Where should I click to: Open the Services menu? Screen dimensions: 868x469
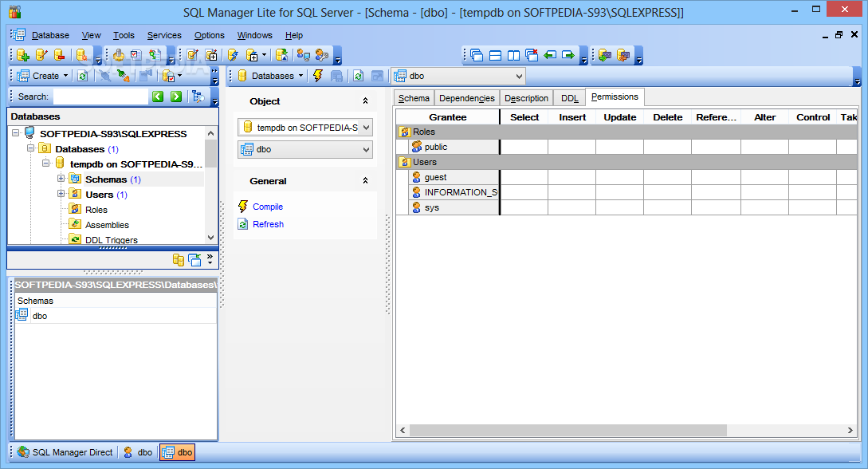pyautogui.click(x=164, y=35)
